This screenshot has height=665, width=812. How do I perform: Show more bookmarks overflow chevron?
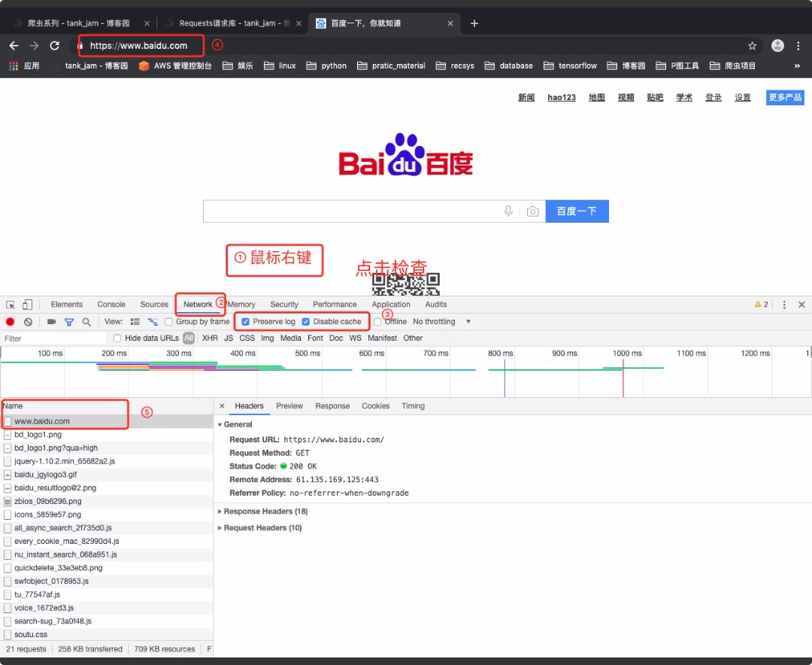(797, 66)
